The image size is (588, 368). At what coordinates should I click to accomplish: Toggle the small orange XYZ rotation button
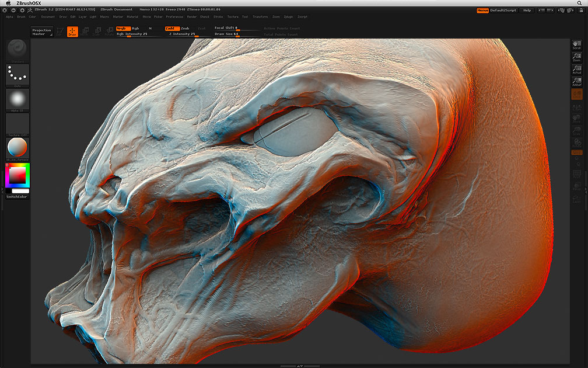click(x=577, y=152)
